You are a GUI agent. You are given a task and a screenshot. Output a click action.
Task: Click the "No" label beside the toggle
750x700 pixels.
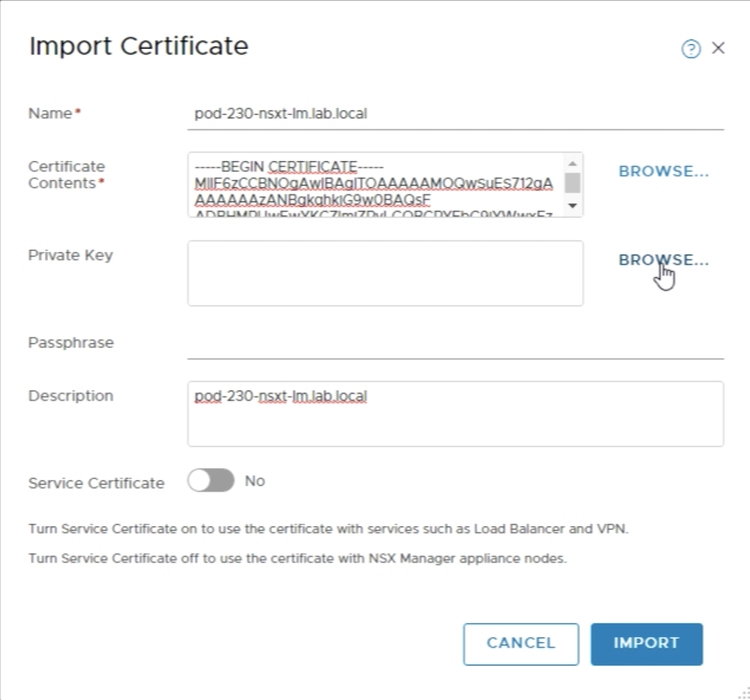(255, 481)
